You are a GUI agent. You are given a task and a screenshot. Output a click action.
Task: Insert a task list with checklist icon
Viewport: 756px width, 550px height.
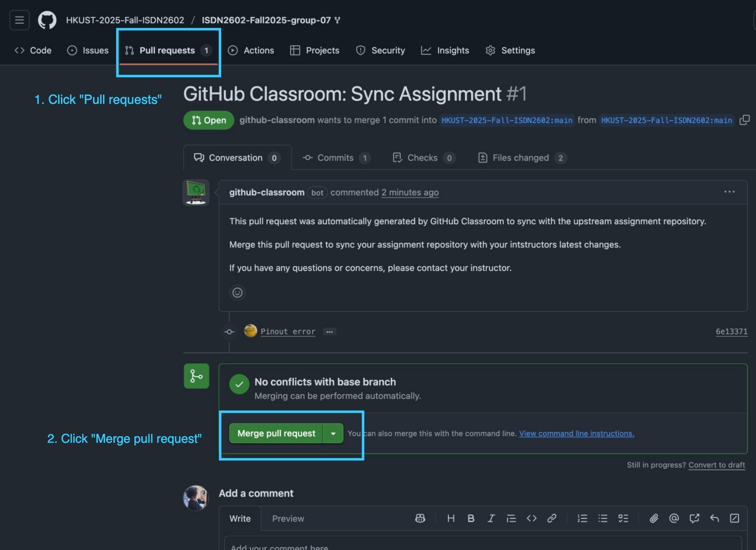point(623,518)
